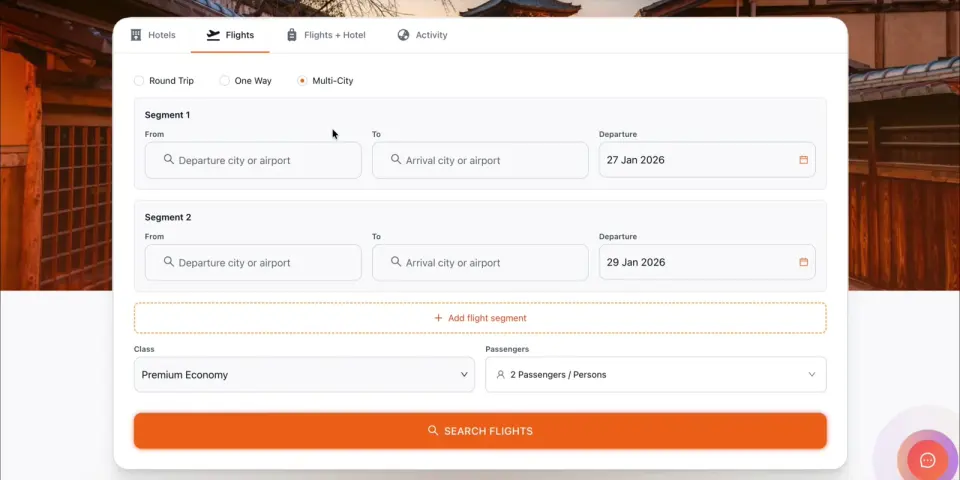Viewport: 960px width, 480px height.
Task: Click the Flights airplane icon
Action: (213, 35)
